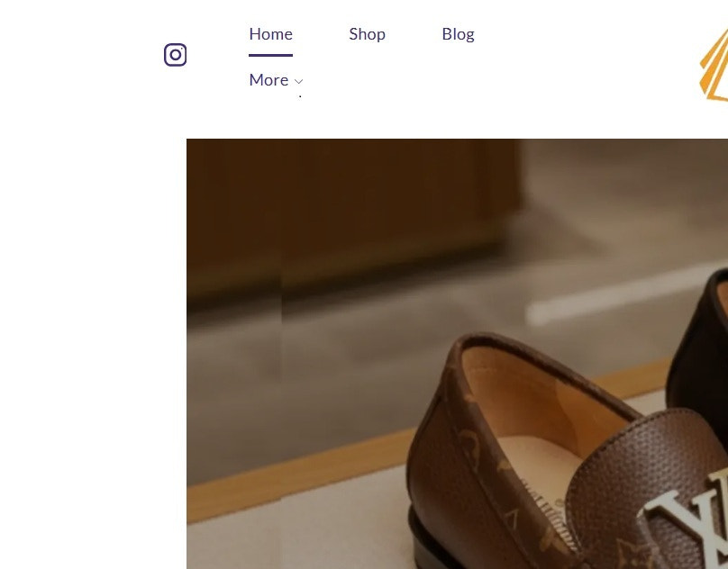The height and width of the screenshot is (569, 728).
Task: Open the Instagram icon link
Action: point(175,55)
